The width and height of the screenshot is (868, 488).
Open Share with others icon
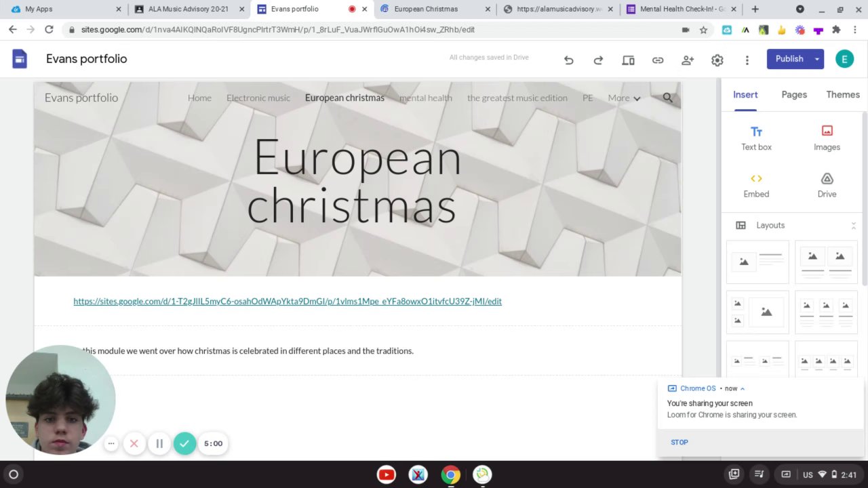(688, 60)
